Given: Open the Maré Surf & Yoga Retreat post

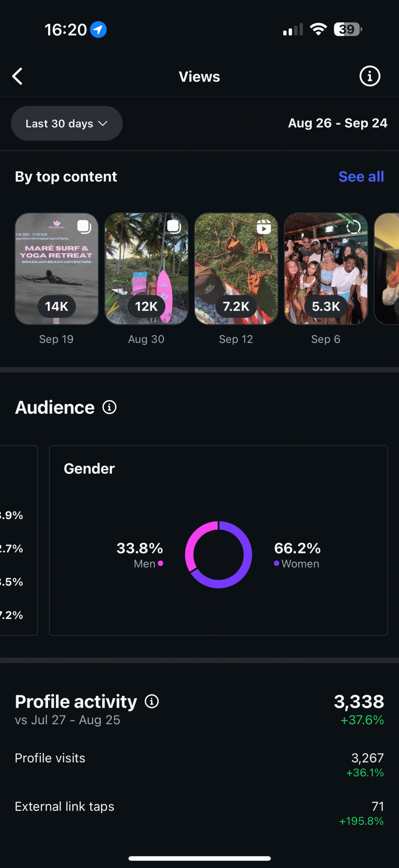Looking at the screenshot, I should [57, 269].
